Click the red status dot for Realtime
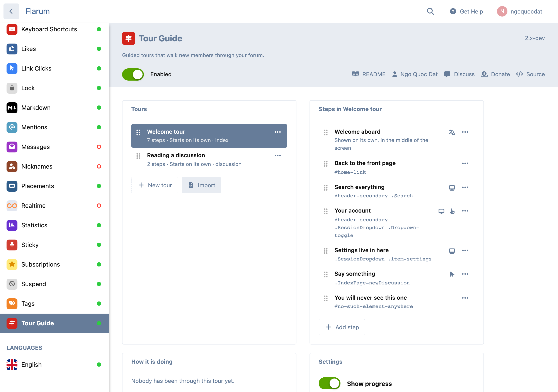 (x=99, y=206)
